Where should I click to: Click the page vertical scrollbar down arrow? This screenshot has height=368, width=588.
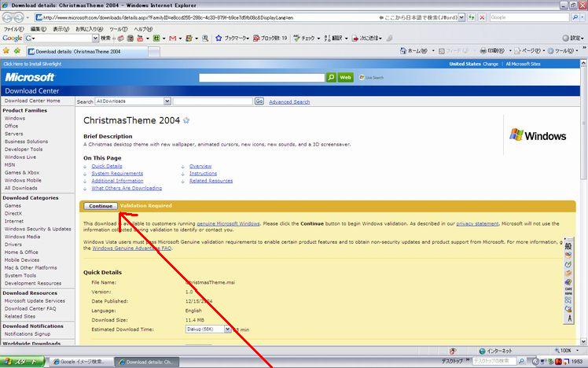pos(583,341)
